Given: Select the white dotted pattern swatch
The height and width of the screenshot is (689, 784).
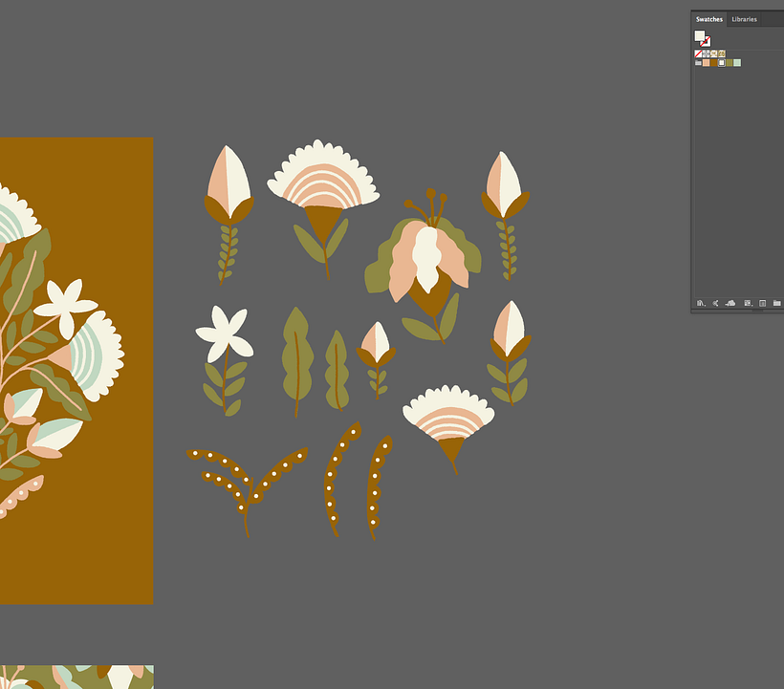Looking at the screenshot, I should click(x=705, y=54).
